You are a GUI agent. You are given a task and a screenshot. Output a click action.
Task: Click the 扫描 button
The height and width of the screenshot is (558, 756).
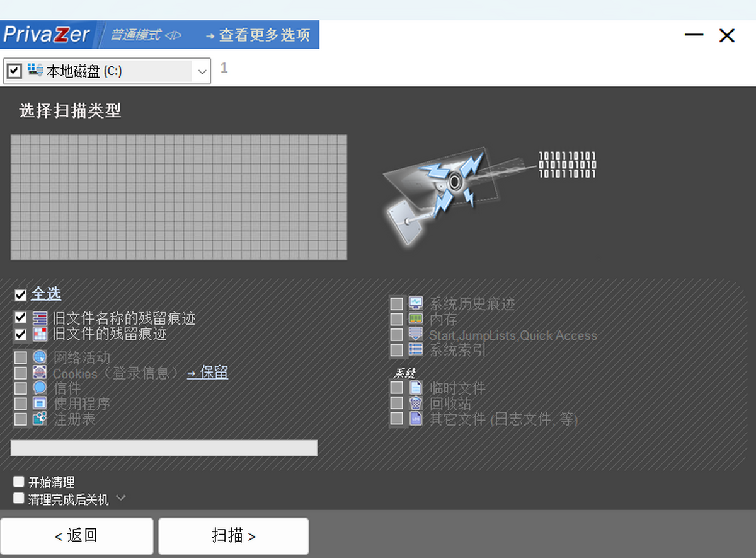(x=233, y=536)
